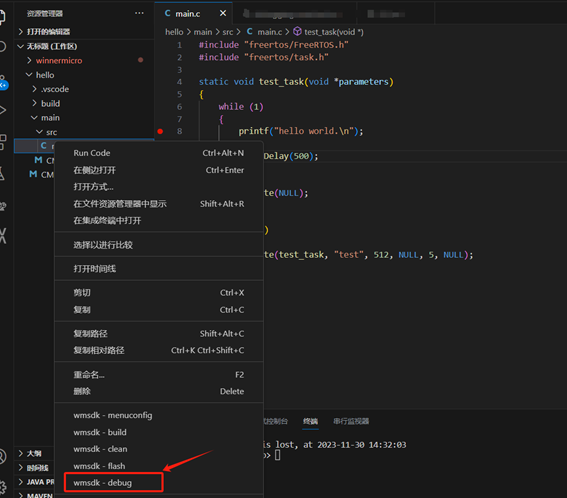Choose Run Code from context menu
Image resolution: width=567 pixels, height=498 pixels.
click(x=158, y=153)
